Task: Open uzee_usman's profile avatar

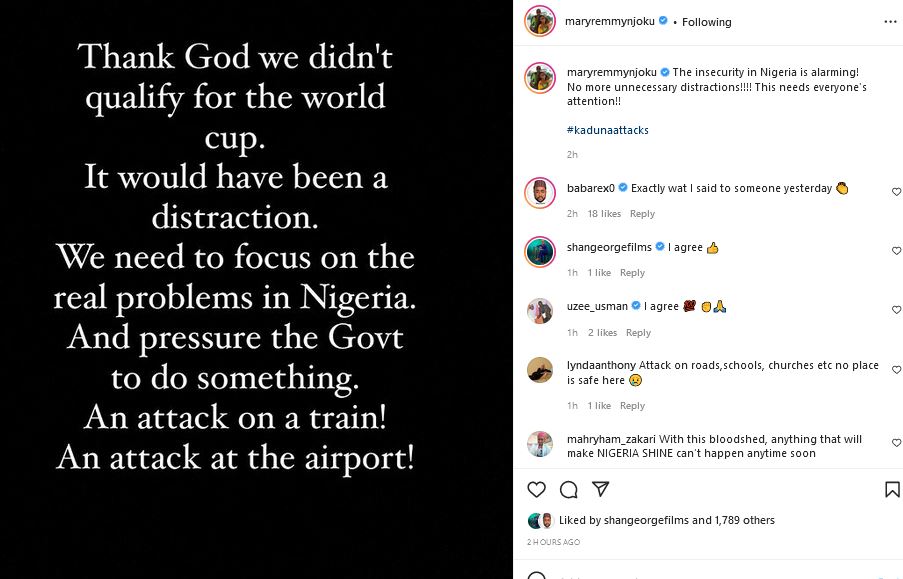Action: [540, 311]
